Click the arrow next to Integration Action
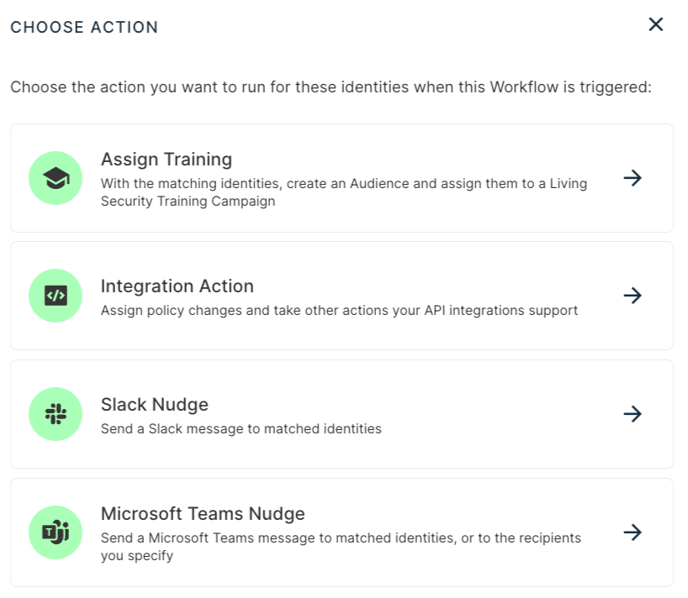This screenshot has height=598, width=688. tap(633, 296)
